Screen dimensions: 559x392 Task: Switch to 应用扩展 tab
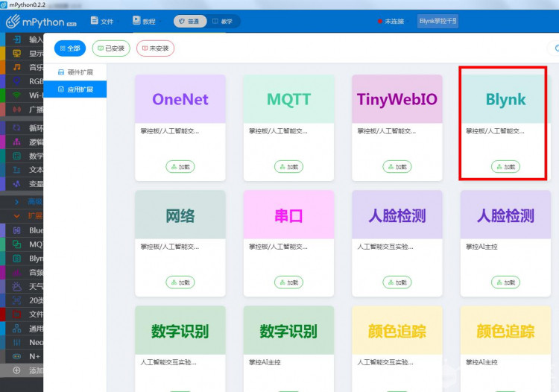(x=75, y=89)
